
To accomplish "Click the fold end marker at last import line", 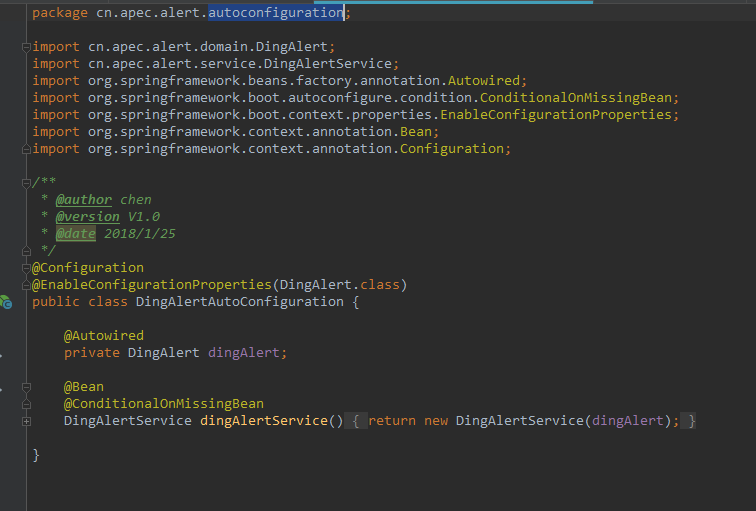I will [x=26, y=149].
